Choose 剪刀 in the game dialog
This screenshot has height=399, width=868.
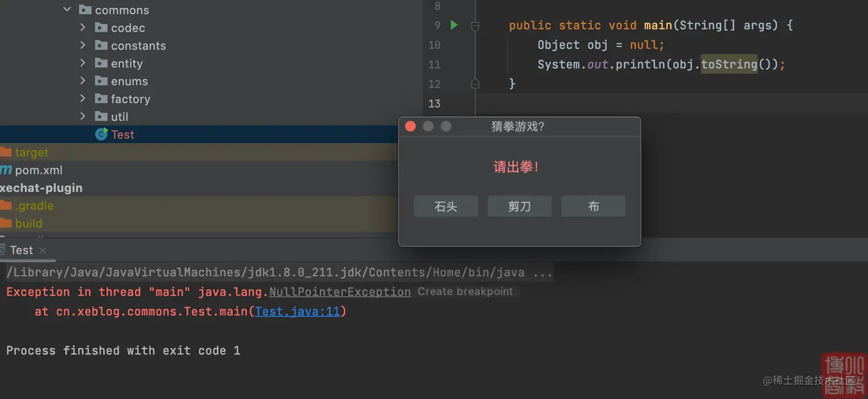click(520, 206)
